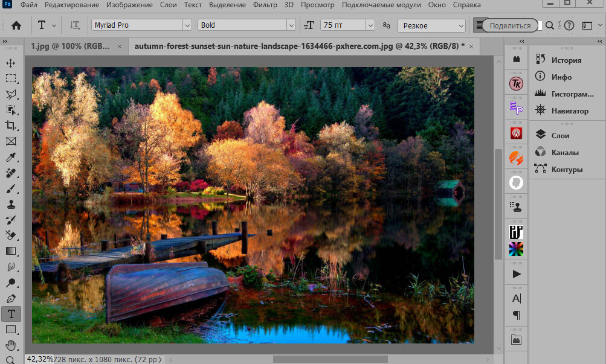Open the Фильтр menu

coord(265,5)
